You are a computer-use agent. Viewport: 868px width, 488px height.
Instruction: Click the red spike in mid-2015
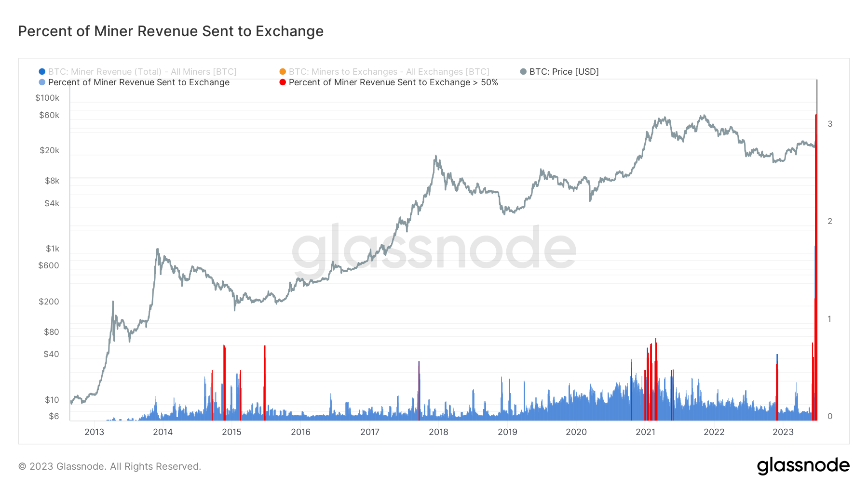point(265,383)
